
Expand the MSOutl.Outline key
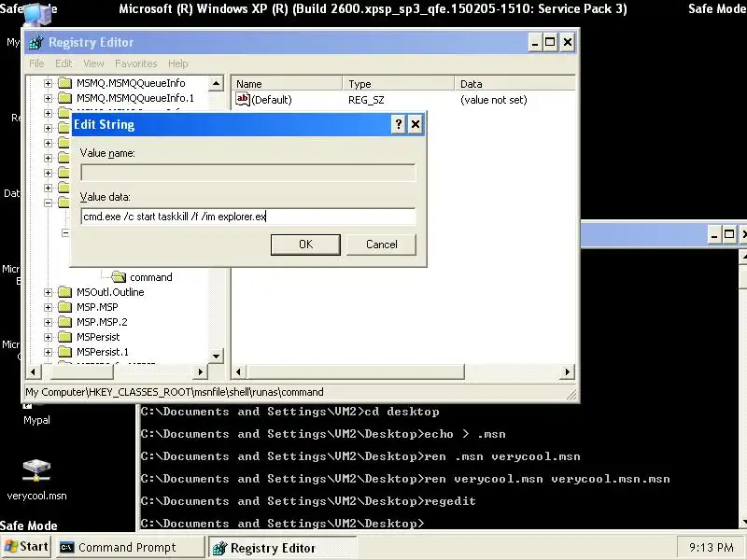coord(48,292)
